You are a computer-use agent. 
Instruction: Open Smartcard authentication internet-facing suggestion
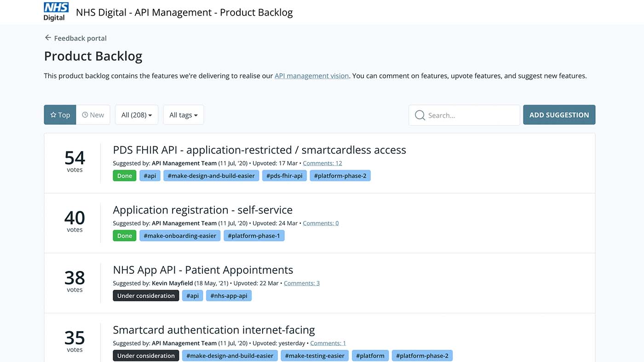click(x=214, y=330)
